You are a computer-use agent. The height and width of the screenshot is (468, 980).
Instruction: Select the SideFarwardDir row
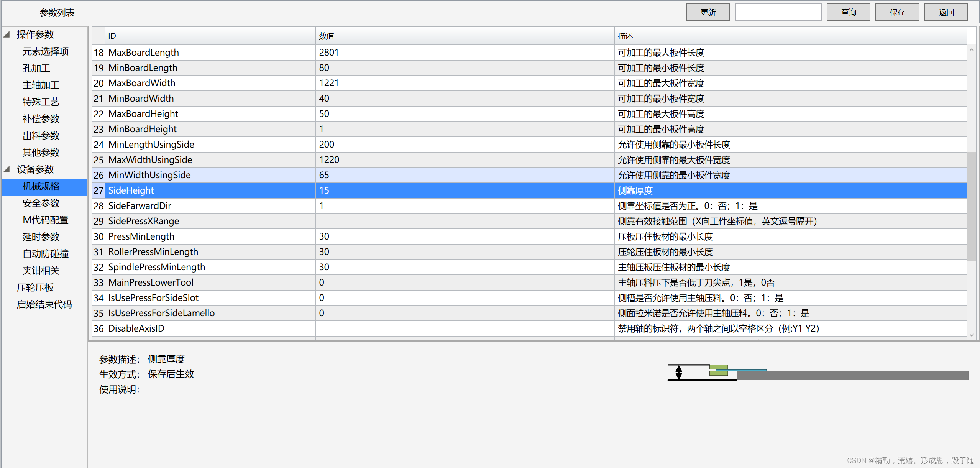tap(529, 205)
